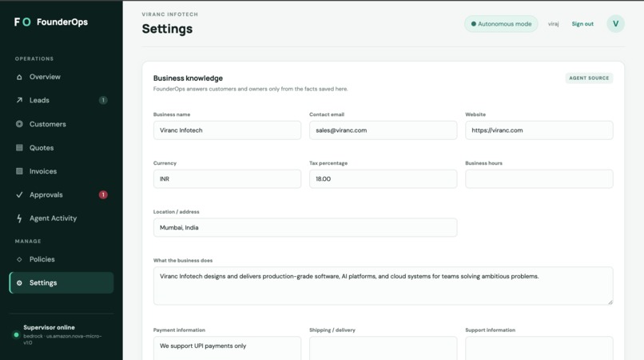644x360 pixels.
Task: Click the VIRANC INFOTECH breadcrumb label
Action: [x=170, y=14]
